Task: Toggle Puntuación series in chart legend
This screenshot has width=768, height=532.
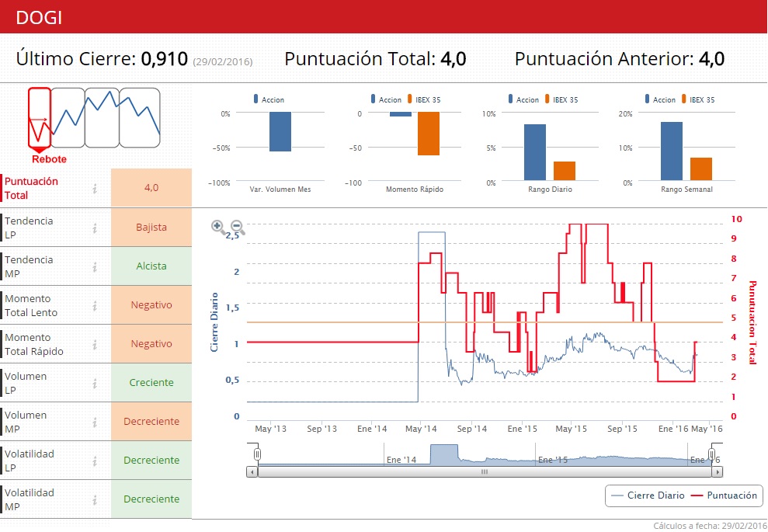Action: [x=724, y=495]
